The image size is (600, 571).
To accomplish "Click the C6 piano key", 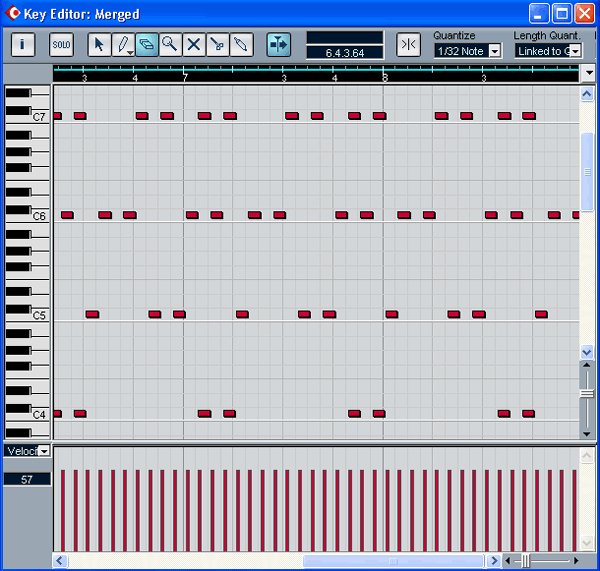I will [40, 216].
